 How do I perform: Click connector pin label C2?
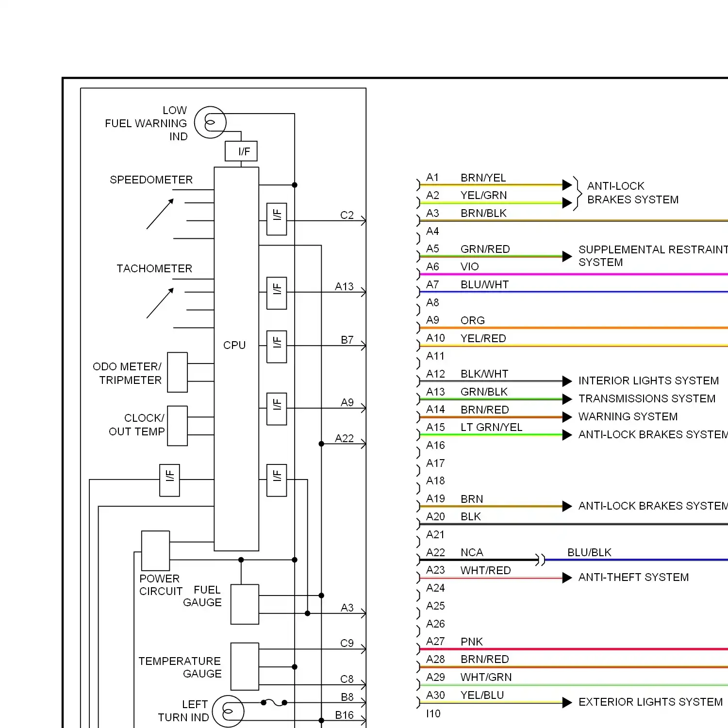[x=347, y=215]
